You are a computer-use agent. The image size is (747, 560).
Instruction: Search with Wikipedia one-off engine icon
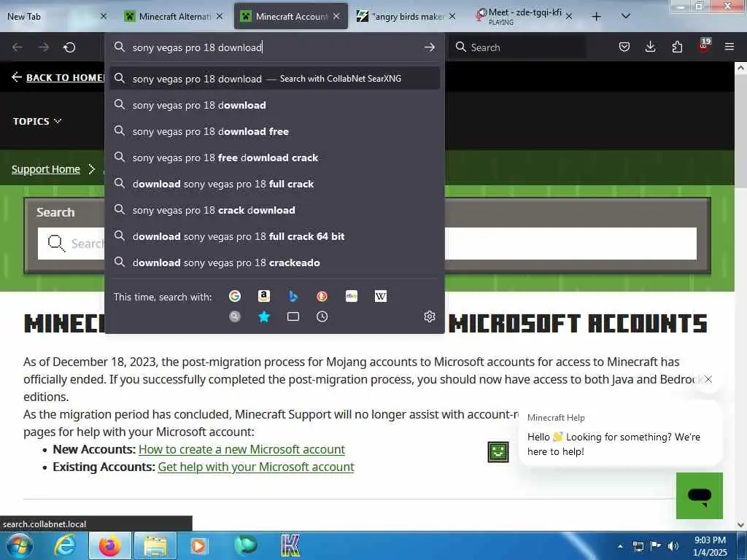[381, 296]
